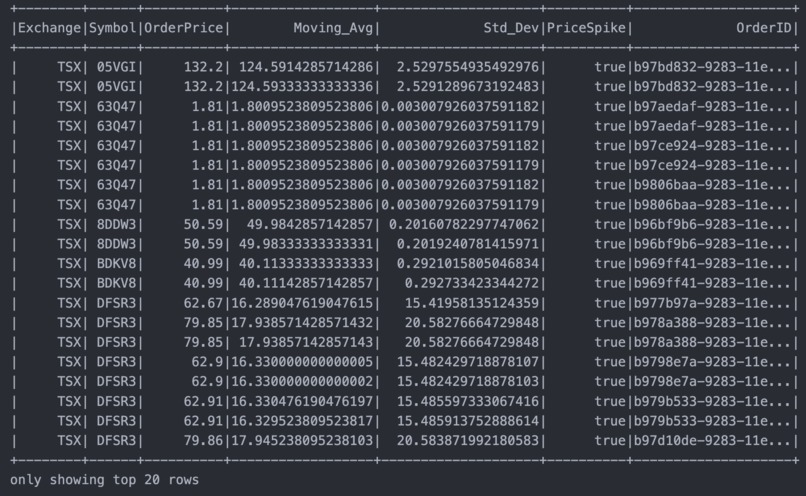Screen dimensions: 806x496
Task: Select Std_Dev value 0.20160782297747062
Action: pos(464,225)
